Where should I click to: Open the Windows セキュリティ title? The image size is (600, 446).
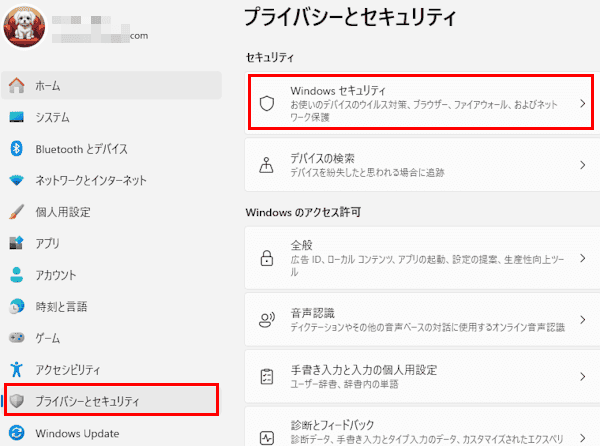(x=338, y=91)
